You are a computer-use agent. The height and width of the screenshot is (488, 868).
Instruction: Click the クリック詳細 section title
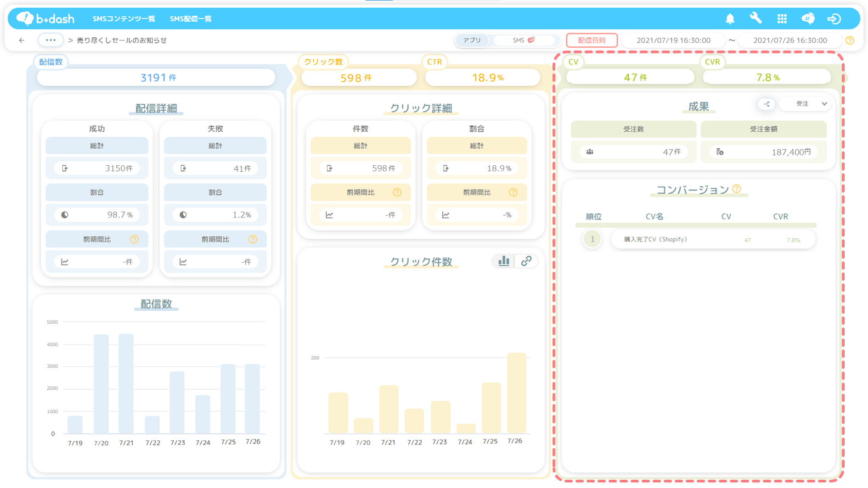click(x=421, y=108)
